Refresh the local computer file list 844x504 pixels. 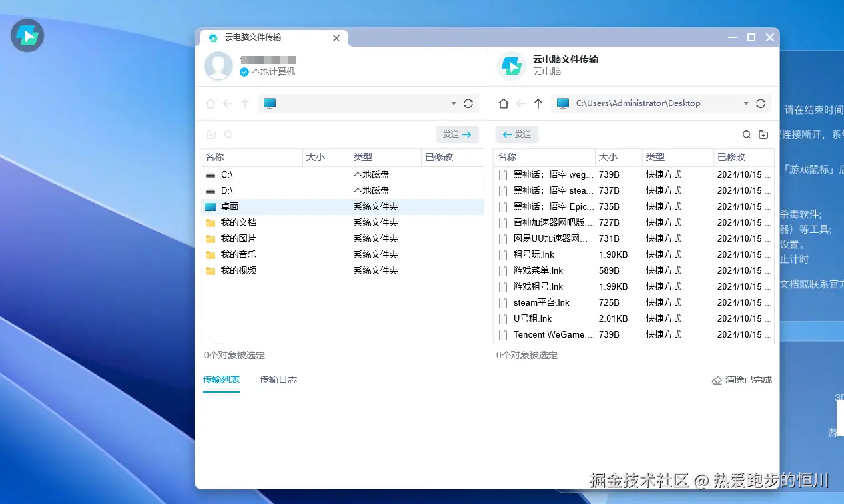click(468, 103)
